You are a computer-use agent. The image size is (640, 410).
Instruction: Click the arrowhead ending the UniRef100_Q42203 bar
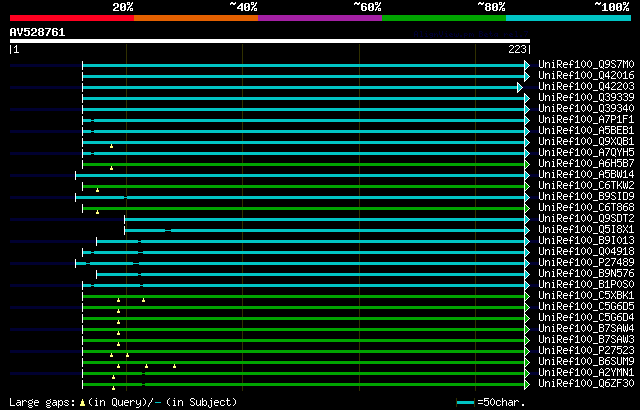pyautogui.click(x=520, y=87)
